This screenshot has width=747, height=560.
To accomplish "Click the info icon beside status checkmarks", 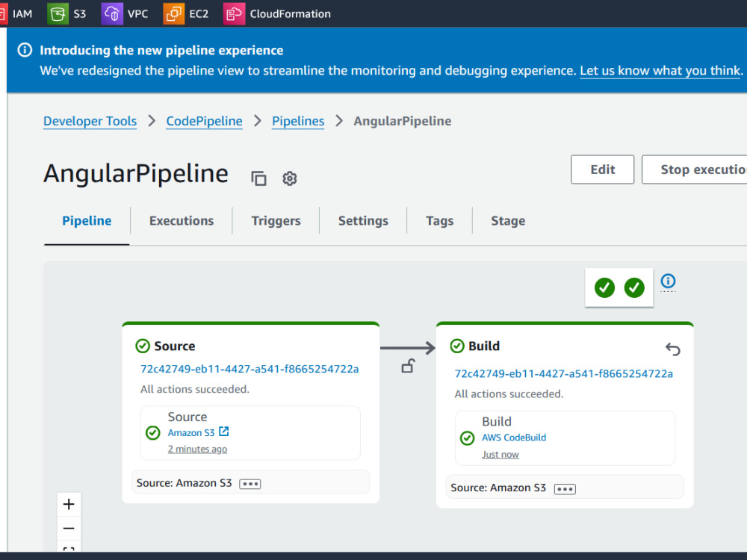I will point(668,281).
